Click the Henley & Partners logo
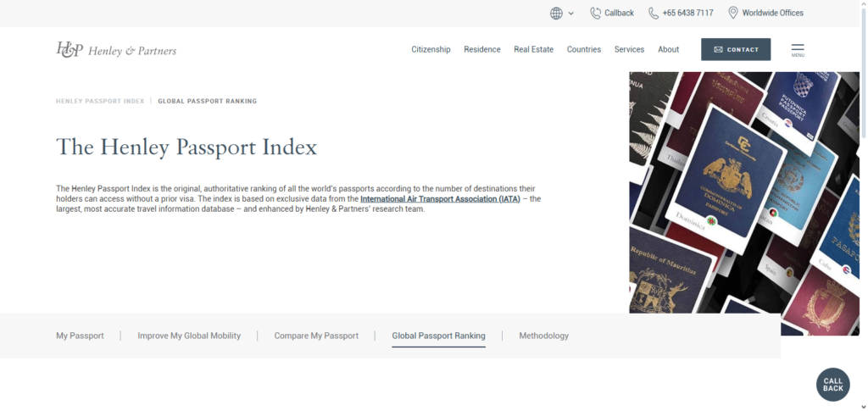 tap(116, 50)
